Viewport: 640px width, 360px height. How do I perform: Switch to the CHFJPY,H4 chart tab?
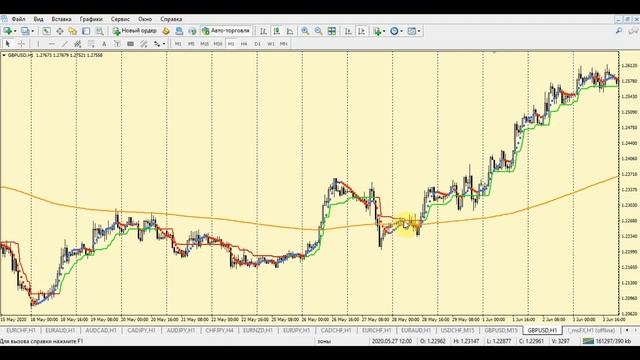[219, 330]
